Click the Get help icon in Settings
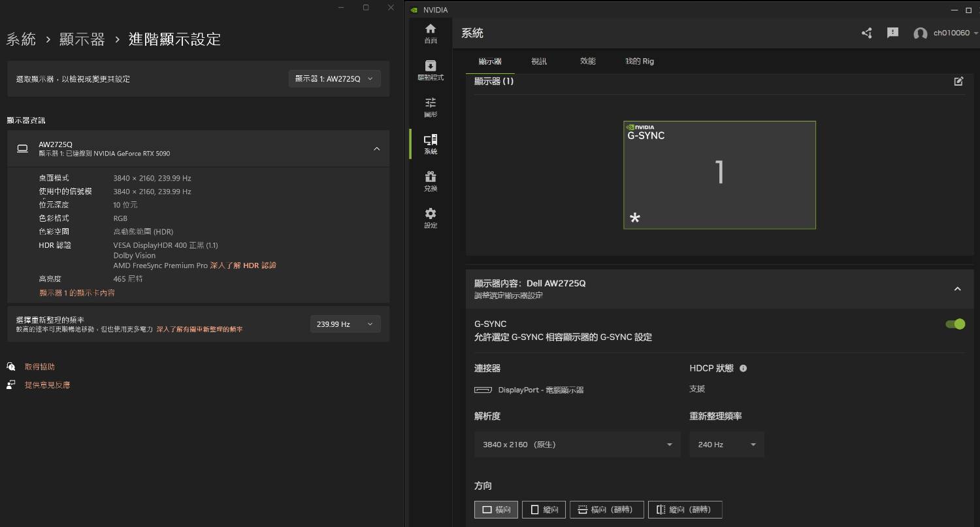The width and height of the screenshot is (980, 527). (11, 366)
